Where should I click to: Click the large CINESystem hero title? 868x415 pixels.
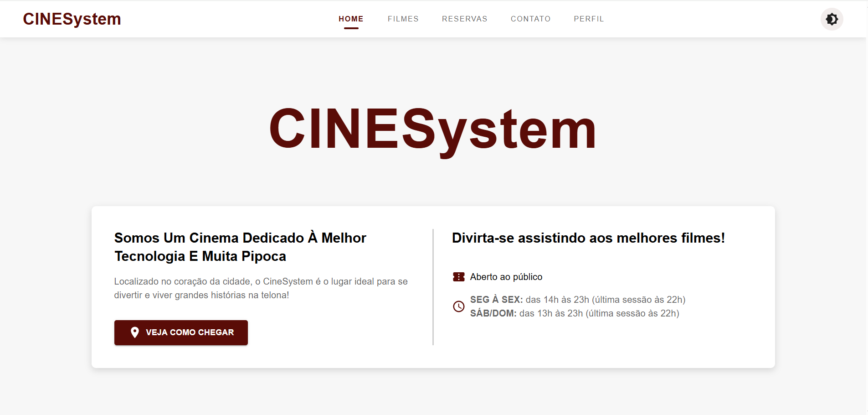click(x=432, y=131)
